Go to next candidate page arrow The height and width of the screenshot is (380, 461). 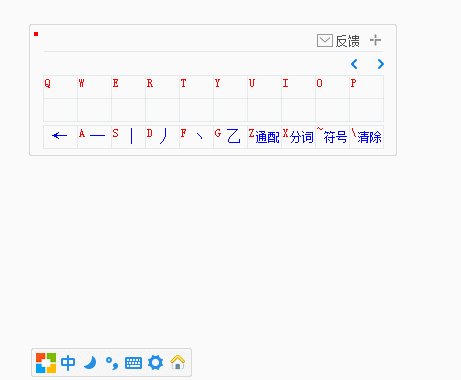click(380, 64)
